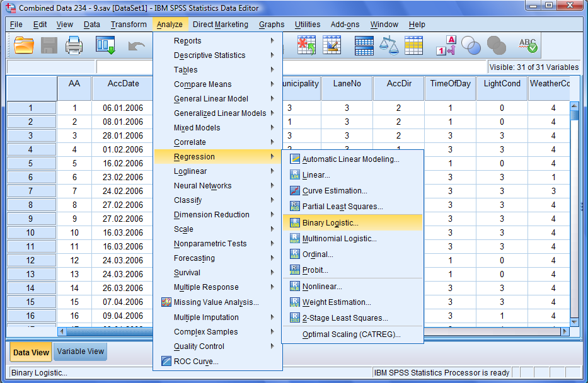Click the 2-Stage Least Squares icon
This screenshot has height=383, width=588.
295,317
